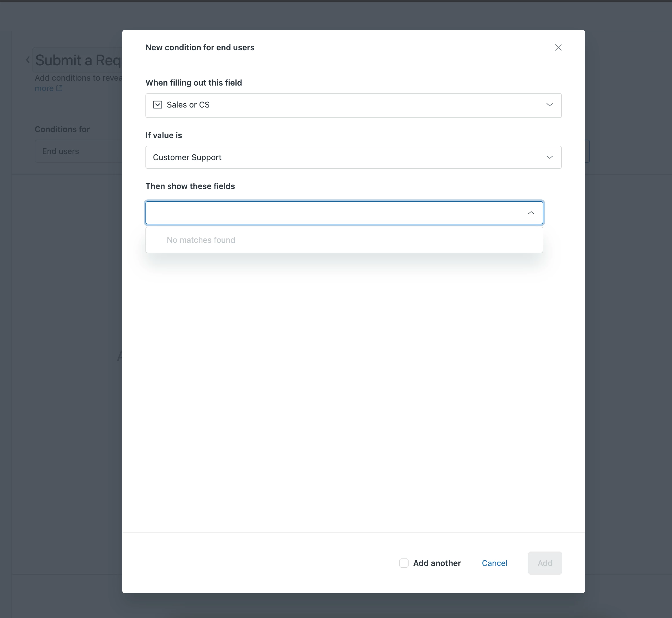This screenshot has width=672, height=618.
Task: Click the No matches found entry
Action: (x=201, y=240)
